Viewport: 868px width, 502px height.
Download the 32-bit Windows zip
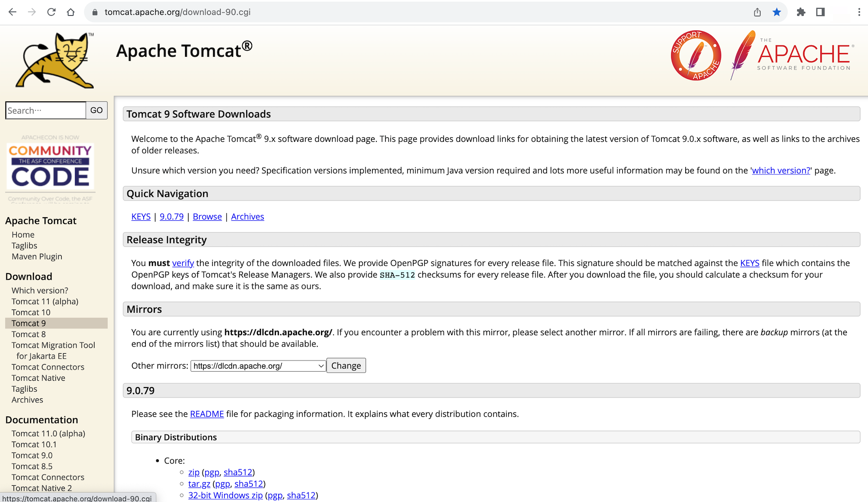pos(225,495)
